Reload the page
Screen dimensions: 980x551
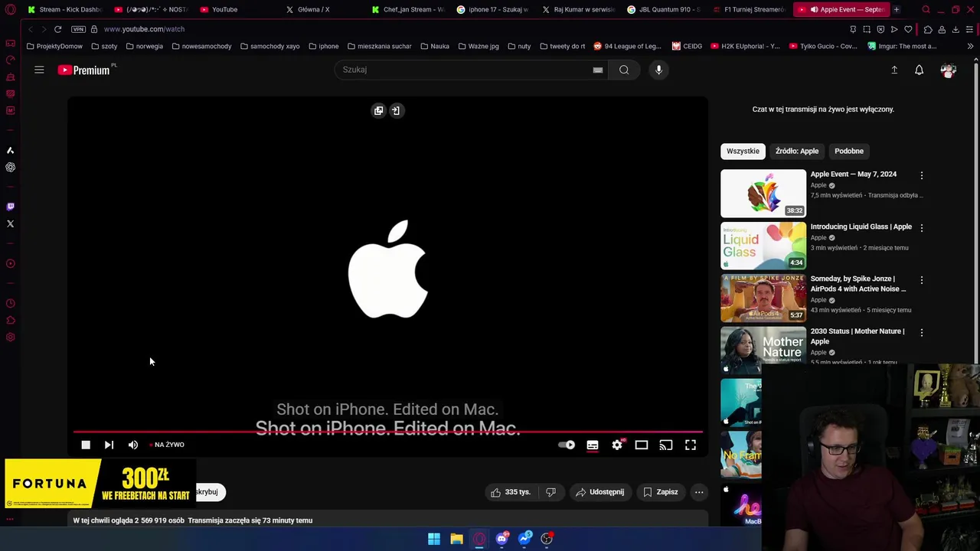pos(57,29)
